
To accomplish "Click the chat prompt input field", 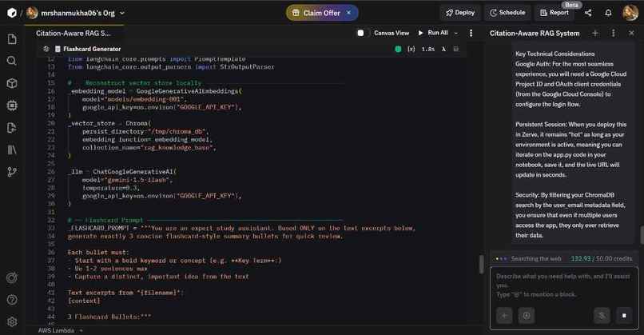I will coord(563,285).
